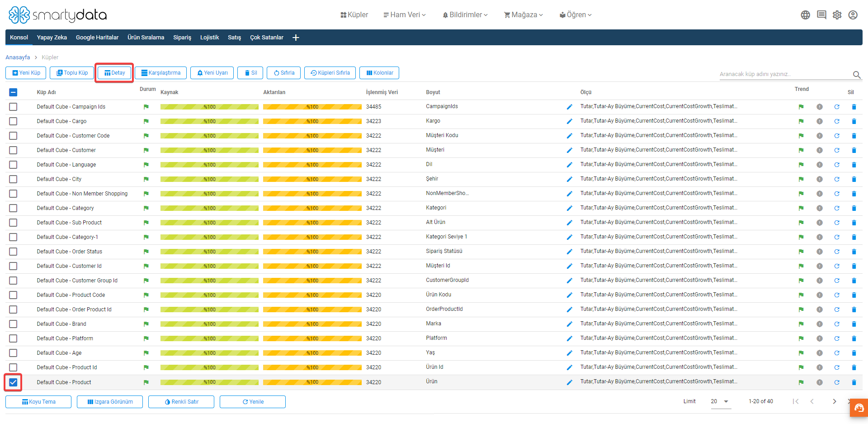Check the Default Cube - Cargo checkbox
Screen dimensions: 868x424
pyautogui.click(x=13, y=121)
